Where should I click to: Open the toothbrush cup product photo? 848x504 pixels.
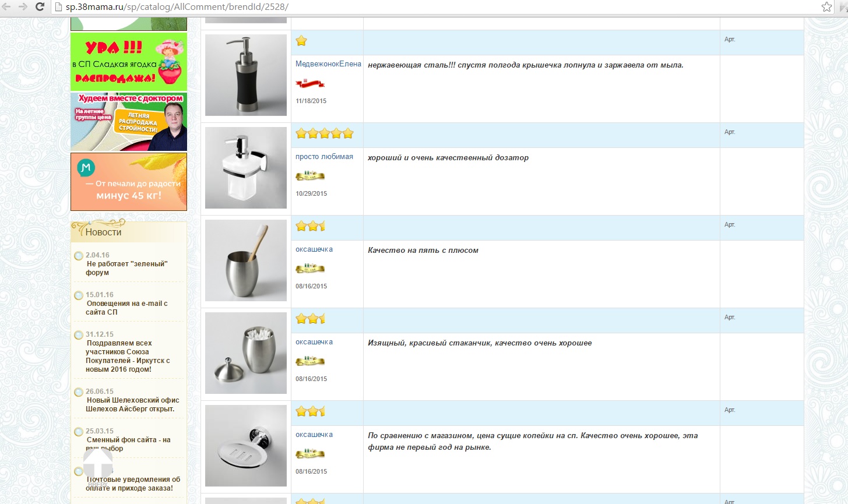click(x=246, y=260)
